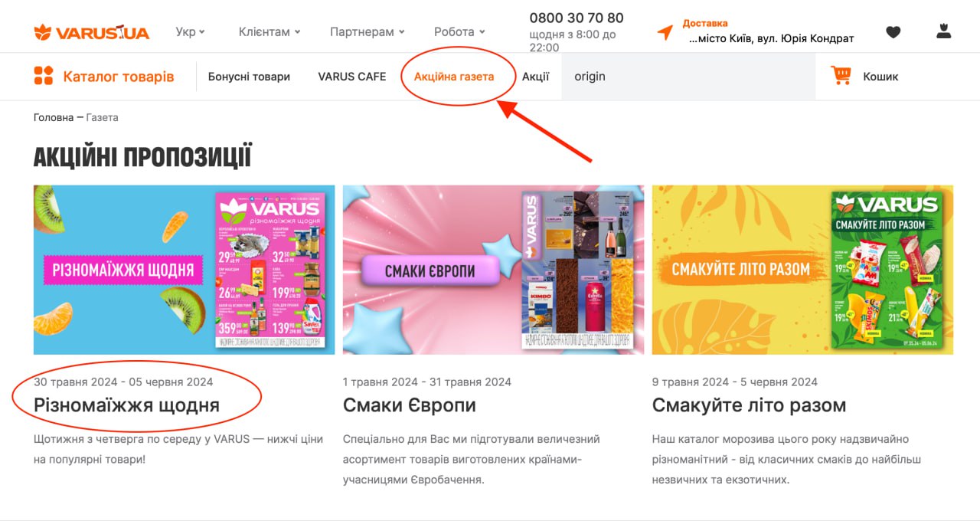Image resolution: width=980 pixels, height=521 pixels.
Task: Open the Акції menu item
Action: tap(536, 77)
